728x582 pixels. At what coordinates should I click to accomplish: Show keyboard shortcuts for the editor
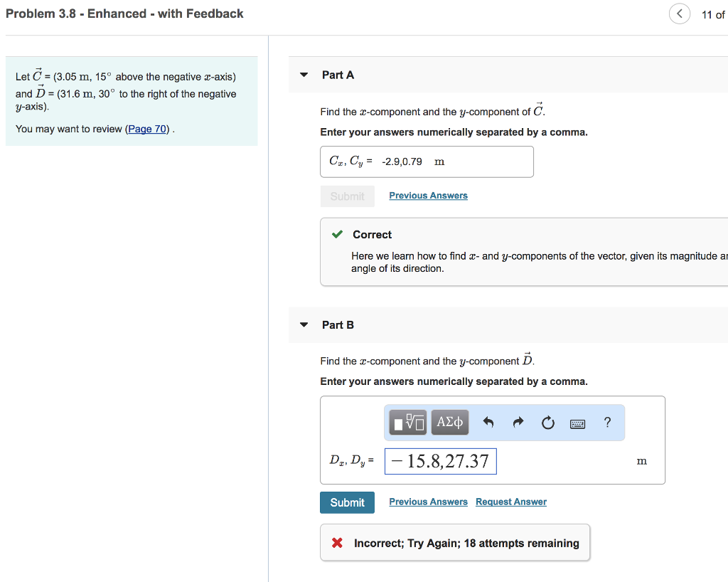[x=577, y=423]
